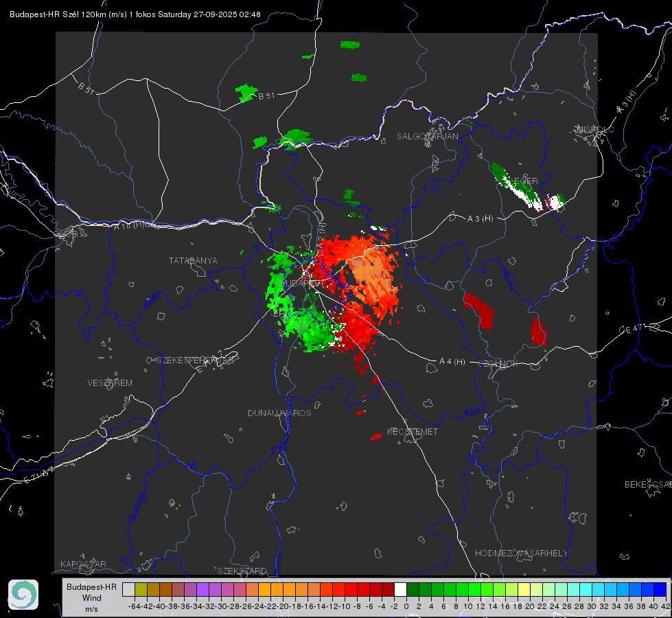Click the radar title text with date
Screen dimensions: 672x618
pos(135,14)
